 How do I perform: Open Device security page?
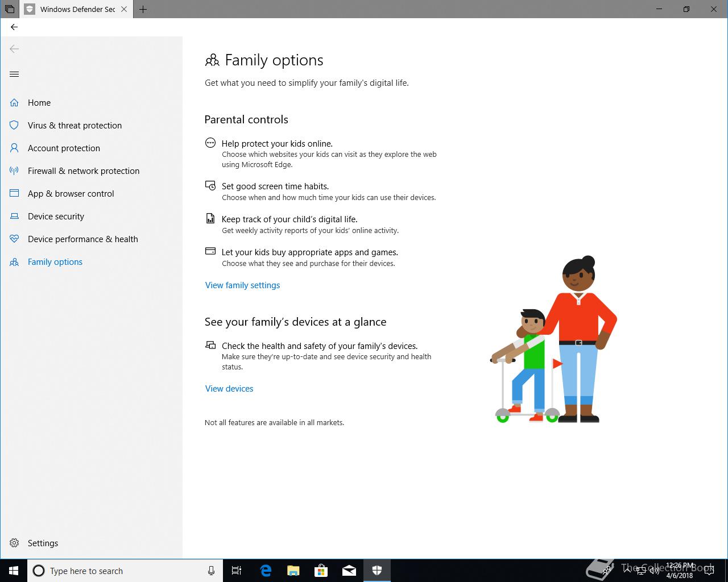(91, 216)
